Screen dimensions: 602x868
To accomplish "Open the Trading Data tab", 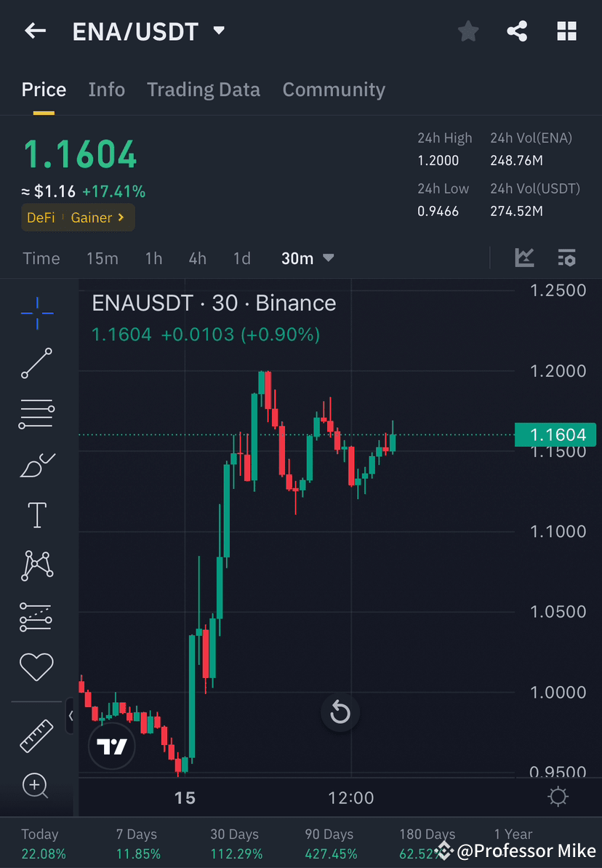I will tap(204, 89).
